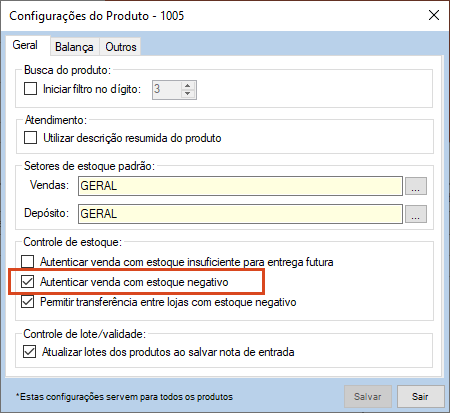This screenshot has width=450, height=413.
Task: Click the Depósito sector field
Action: pyautogui.click(x=240, y=214)
